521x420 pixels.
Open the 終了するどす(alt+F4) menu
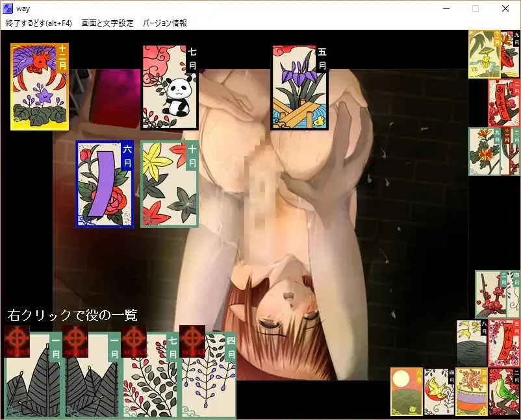(x=38, y=23)
